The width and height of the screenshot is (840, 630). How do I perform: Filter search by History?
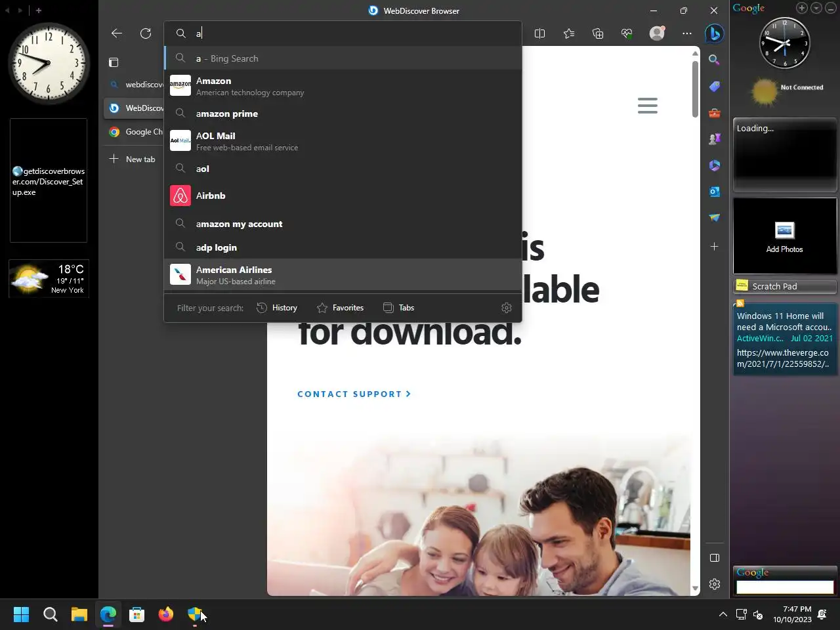click(x=277, y=308)
